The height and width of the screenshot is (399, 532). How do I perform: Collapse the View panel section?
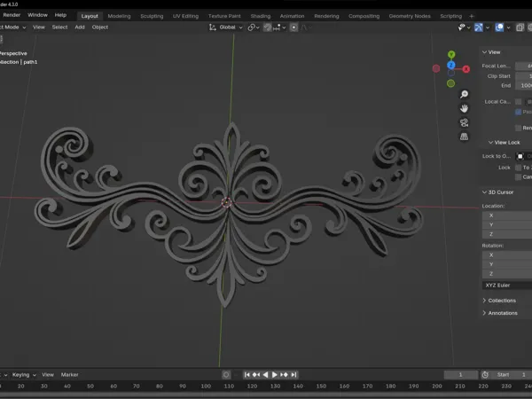tap(491, 52)
